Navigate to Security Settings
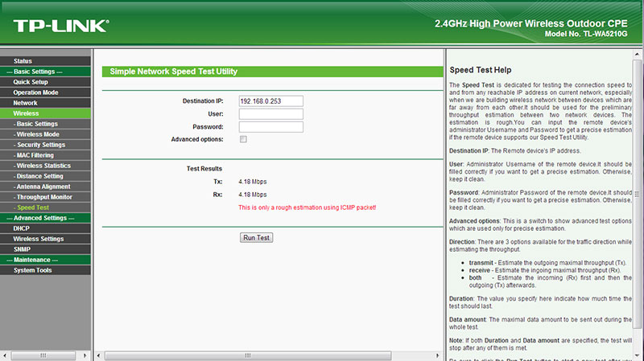 point(41,145)
